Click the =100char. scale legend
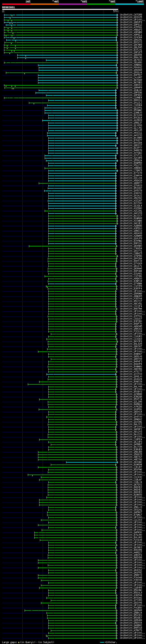Image resolution: width=146 pixels, height=644 pixels. click(109, 642)
